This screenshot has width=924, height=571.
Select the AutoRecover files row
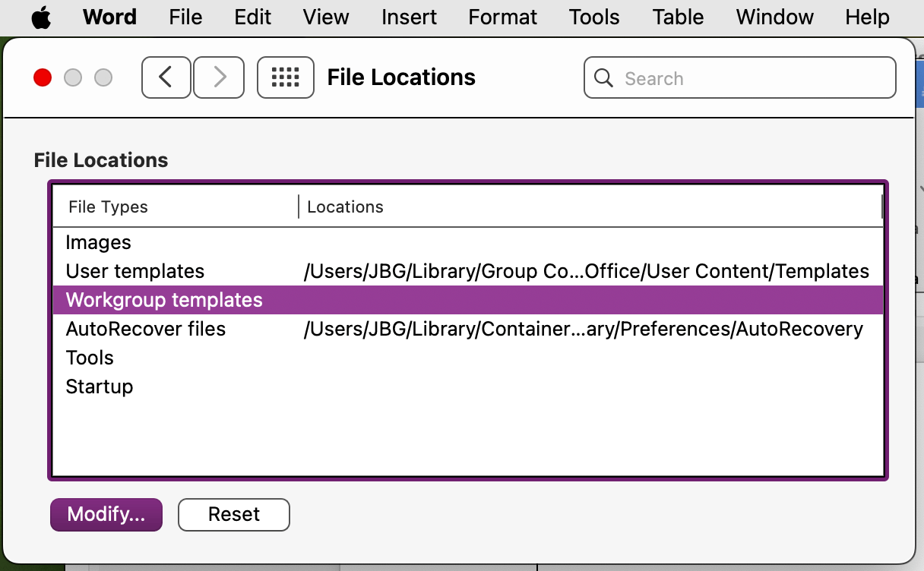[468, 330]
